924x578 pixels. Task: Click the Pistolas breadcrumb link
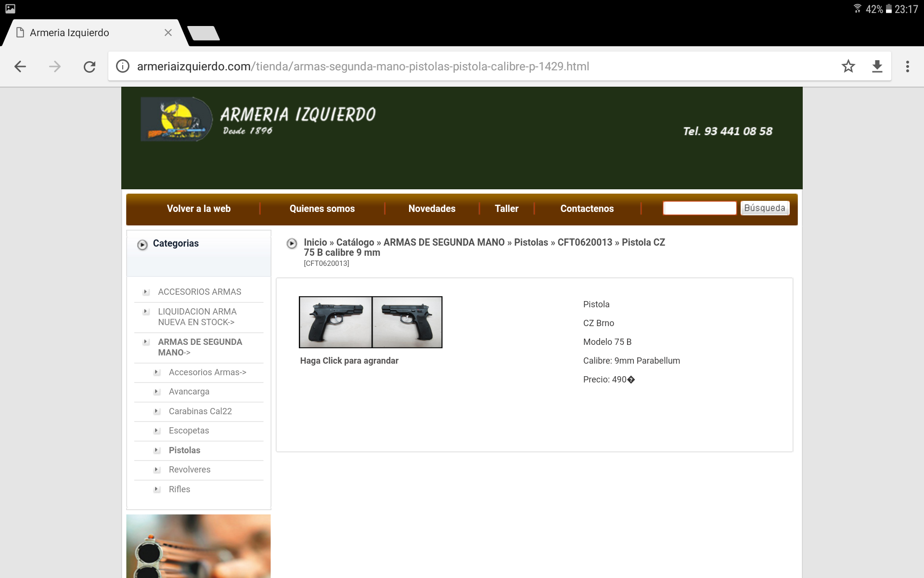tap(531, 242)
